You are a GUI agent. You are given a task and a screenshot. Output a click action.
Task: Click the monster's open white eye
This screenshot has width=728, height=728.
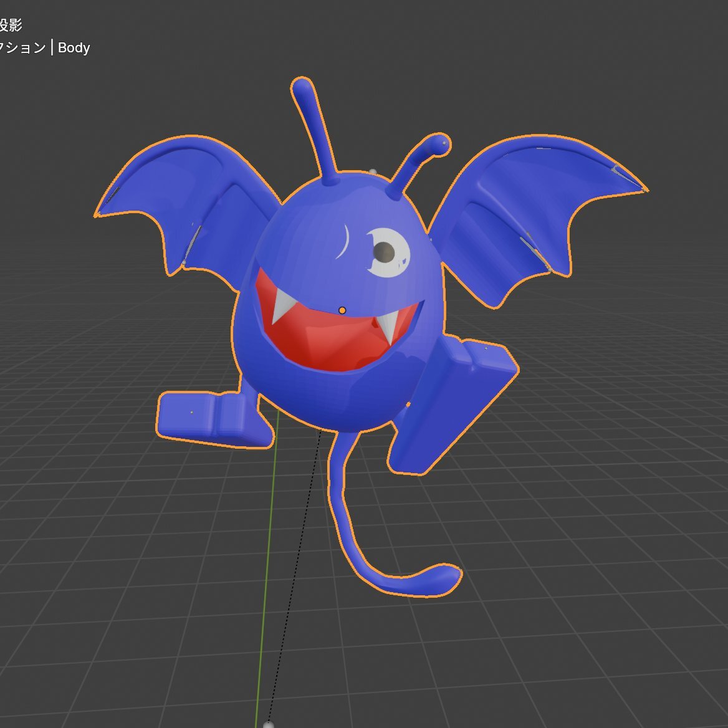coord(389,252)
